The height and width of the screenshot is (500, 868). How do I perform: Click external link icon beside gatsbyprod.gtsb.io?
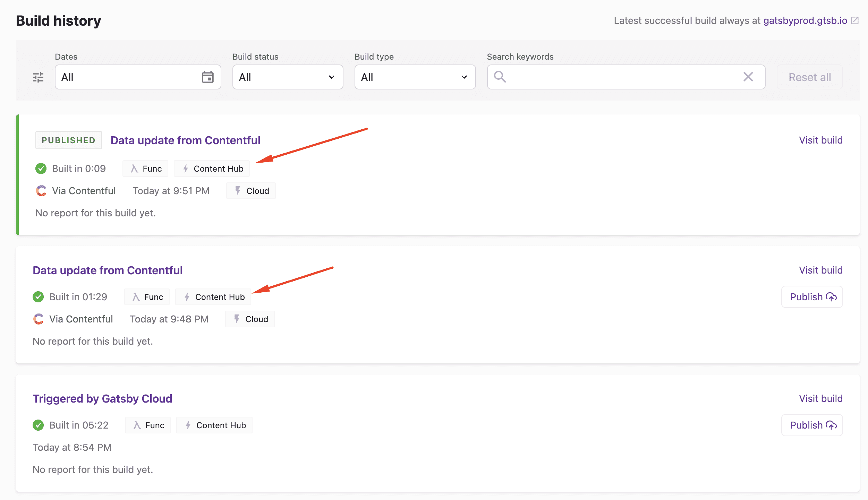pyautogui.click(x=855, y=20)
